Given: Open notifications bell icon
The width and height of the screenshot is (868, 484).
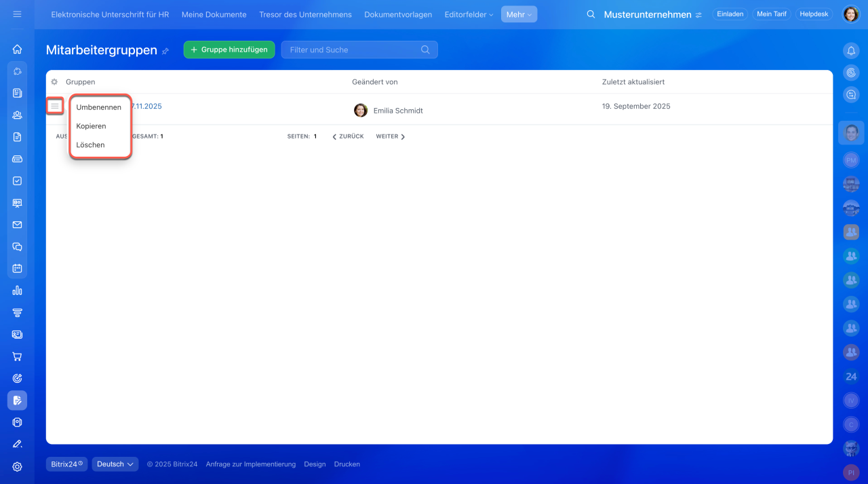Looking at the screenshot, I should (x=851, y=50).
